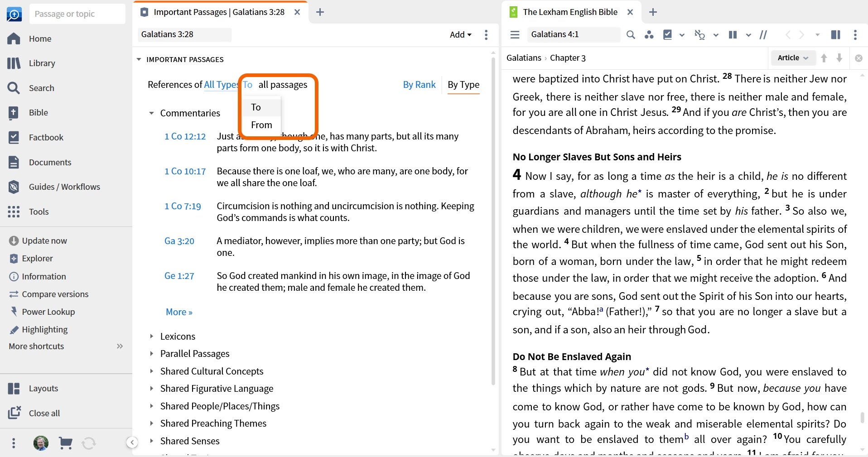Open the Article navigation dropdown

coord(793,58)
